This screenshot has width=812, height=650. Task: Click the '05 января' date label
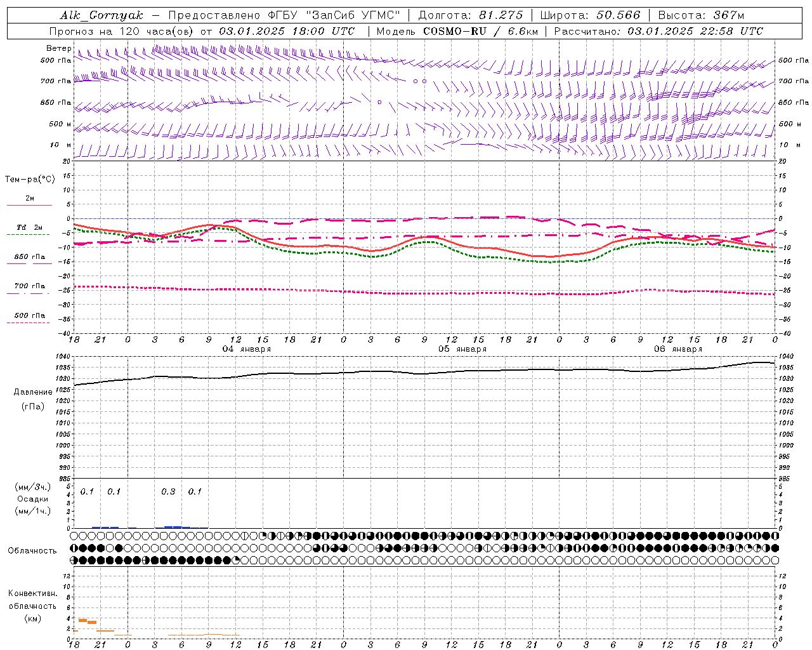click(x=462, y=349)
